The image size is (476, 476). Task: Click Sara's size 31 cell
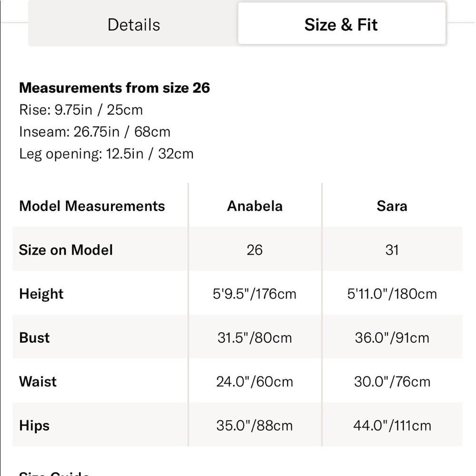coord(392,250)
